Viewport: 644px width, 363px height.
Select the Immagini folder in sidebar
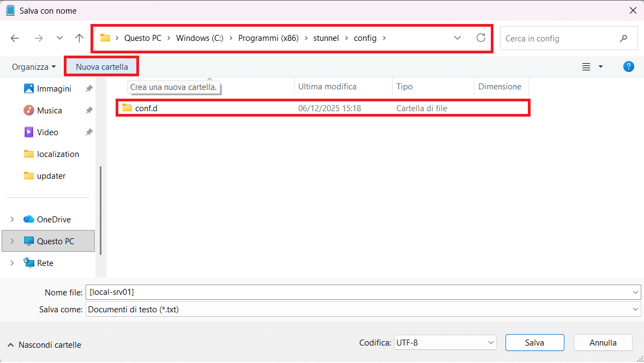coord(53,88)
